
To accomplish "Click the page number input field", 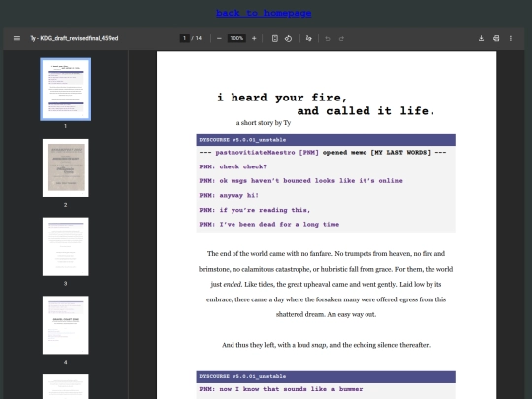I will (184, 38).
